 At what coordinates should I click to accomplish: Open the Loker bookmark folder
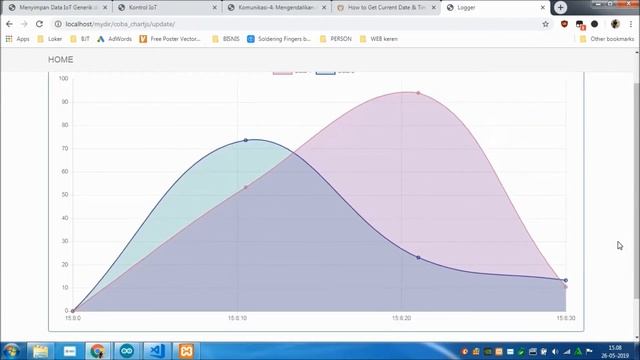coord(49,39)
